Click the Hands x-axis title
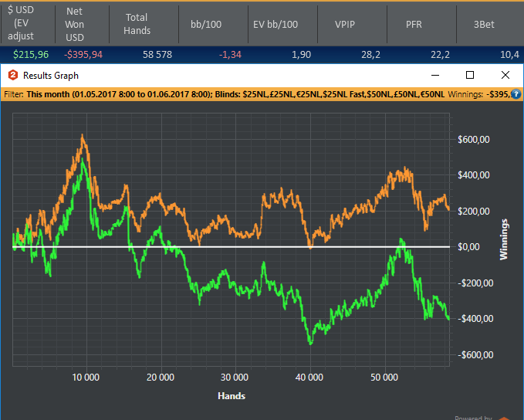This screenshot has height=420, width=524. (232, 396)
